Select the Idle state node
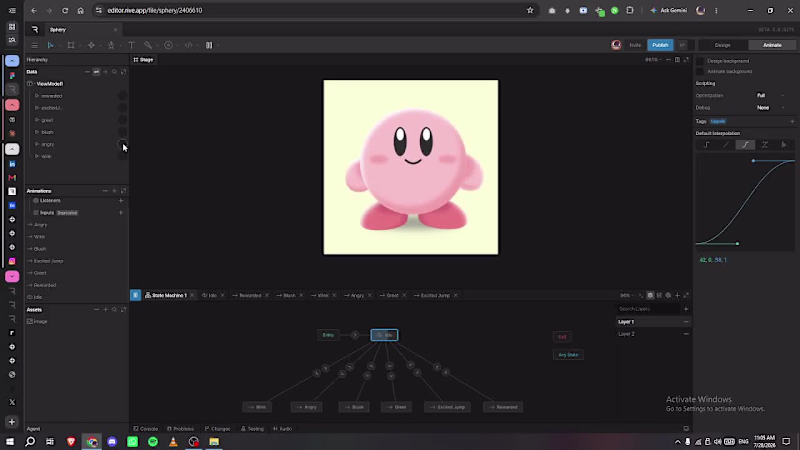800x450 pixels. click(x=385, y=335)
